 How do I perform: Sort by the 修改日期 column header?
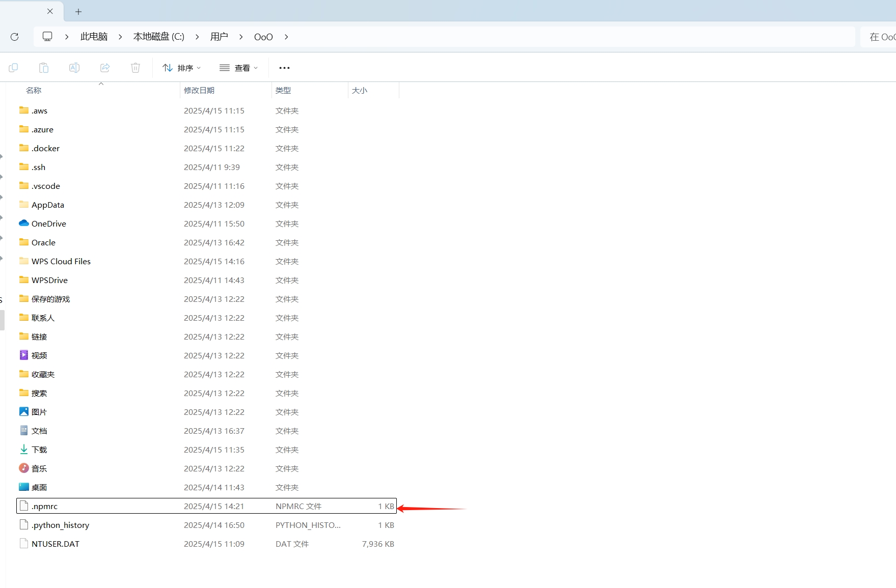click(x=199, y=90)
